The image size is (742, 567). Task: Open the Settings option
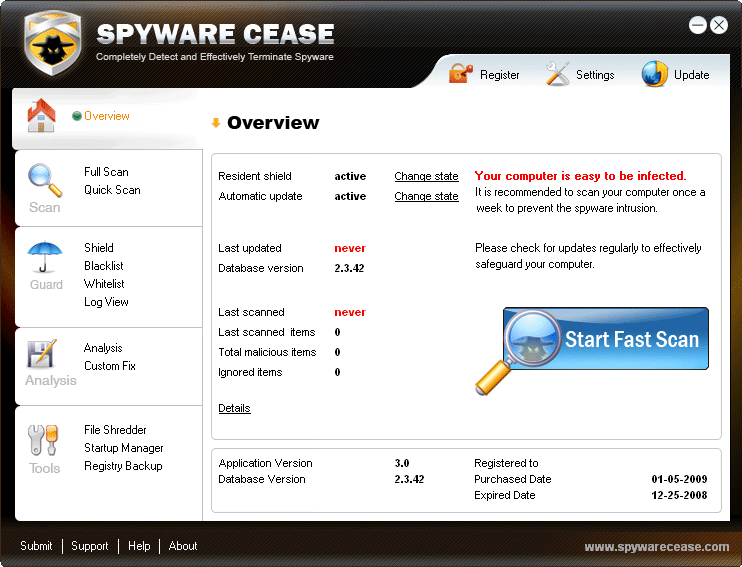(x=595, y=75)
